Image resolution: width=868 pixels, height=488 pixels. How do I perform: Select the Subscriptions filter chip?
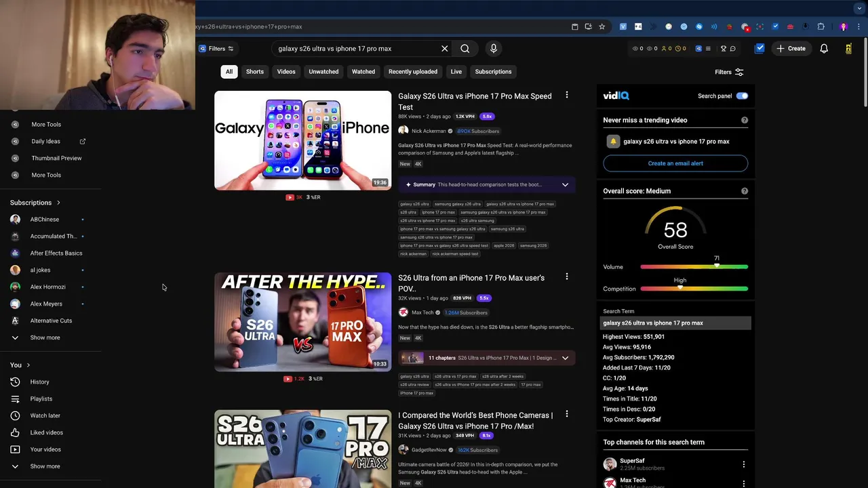[x=493, y=72]
